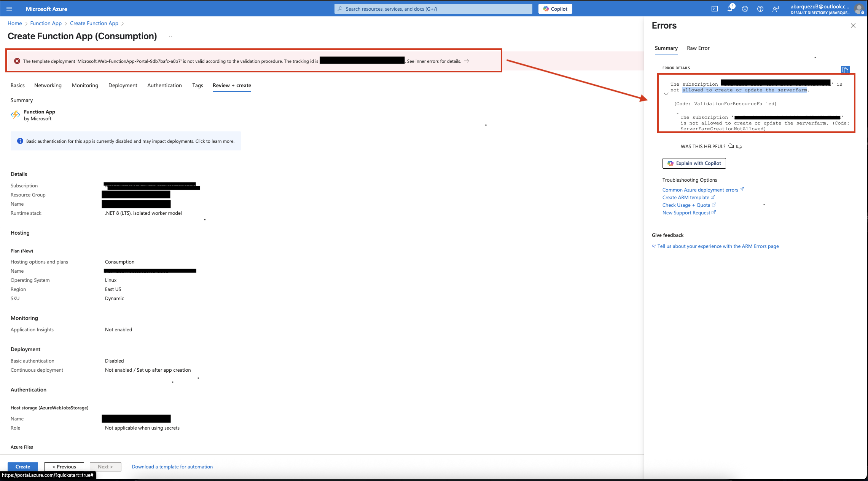868x481 pixels.
Task: Close the Errors panel
Action: pos(853,26)
